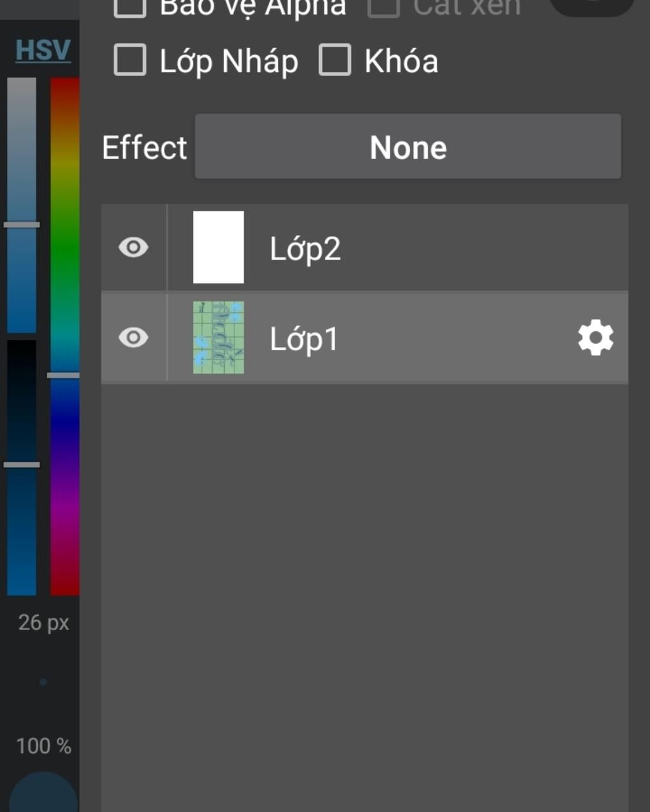Tap the blue current color circle
Image resolution: width=650 pixels, height=812 pixels.
coord(43,792)
